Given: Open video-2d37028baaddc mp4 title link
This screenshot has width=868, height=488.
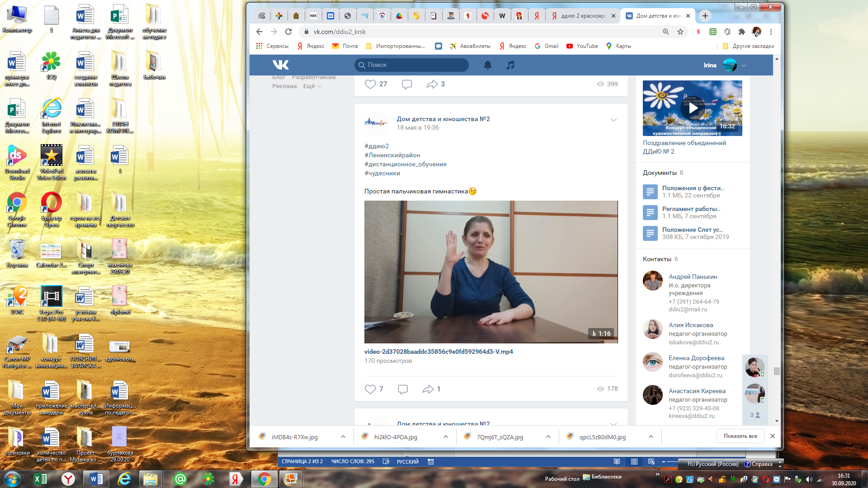Looking at the screenshot, I should pyautogui.click(x=438, y=352).
